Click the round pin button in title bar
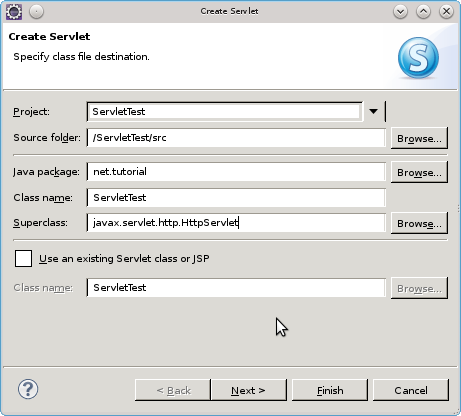 36,12
